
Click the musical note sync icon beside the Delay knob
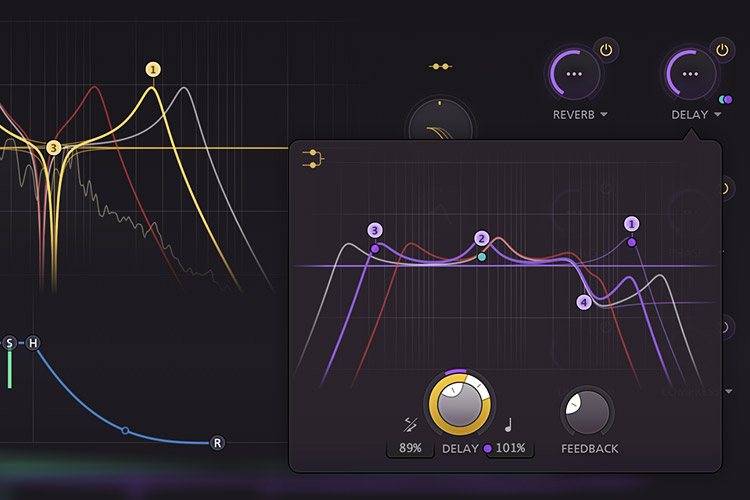point(507,424)
